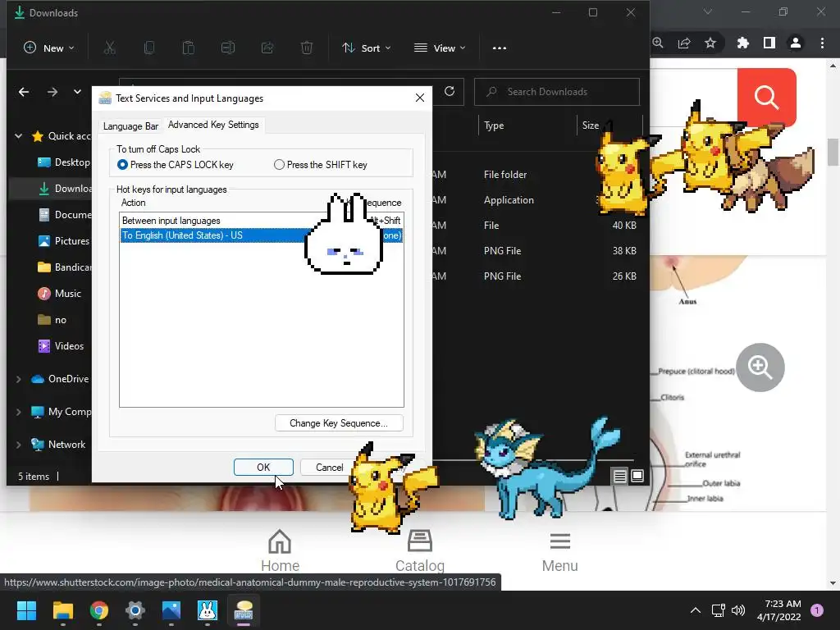Open the volume control in system tray
This screenshot has width=840, height=630.
pos(738,610)
